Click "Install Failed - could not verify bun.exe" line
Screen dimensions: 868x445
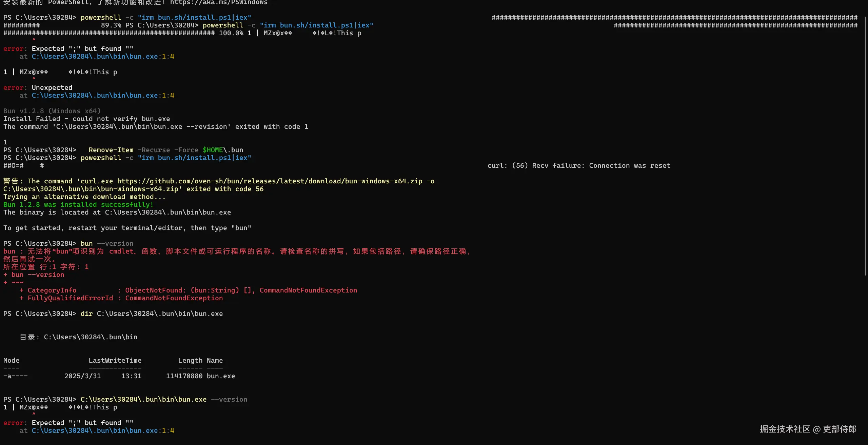click(86, 119)
